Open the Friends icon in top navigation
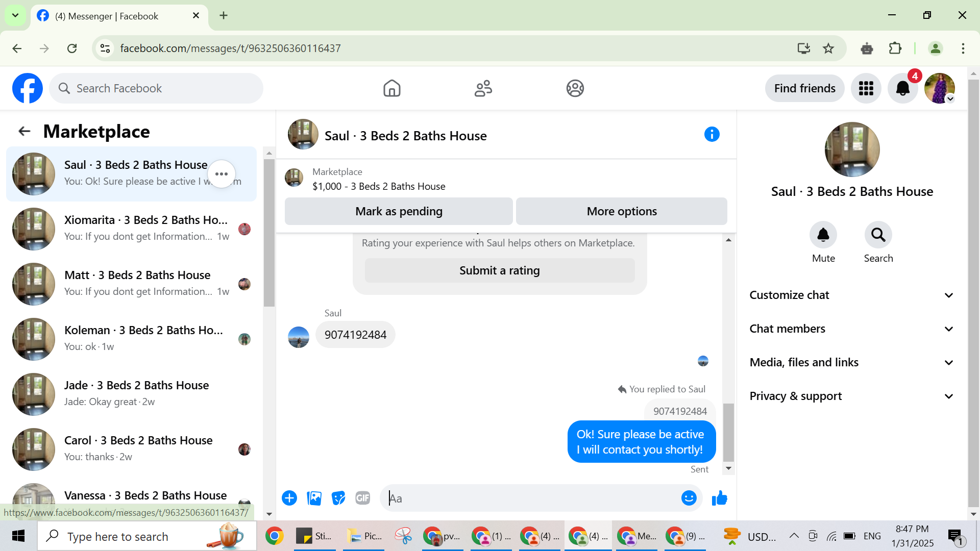This screenshot has width=980, height=551. [483, 88]
